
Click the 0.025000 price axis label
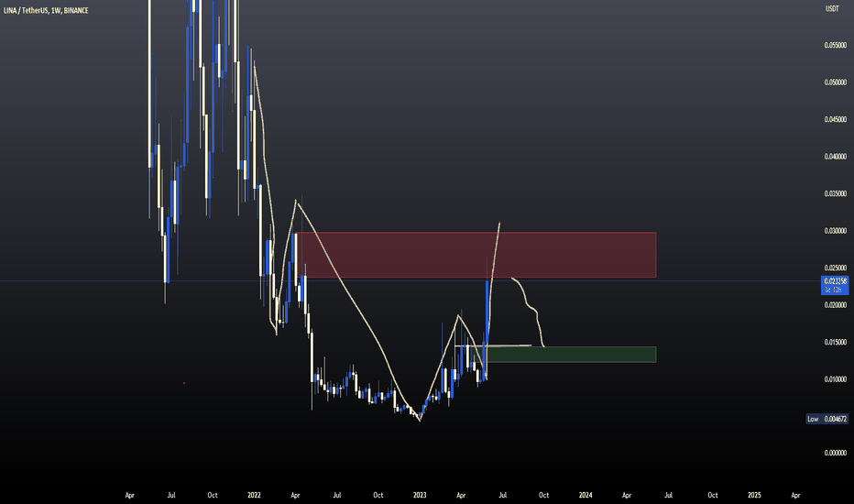click(836, 268)
